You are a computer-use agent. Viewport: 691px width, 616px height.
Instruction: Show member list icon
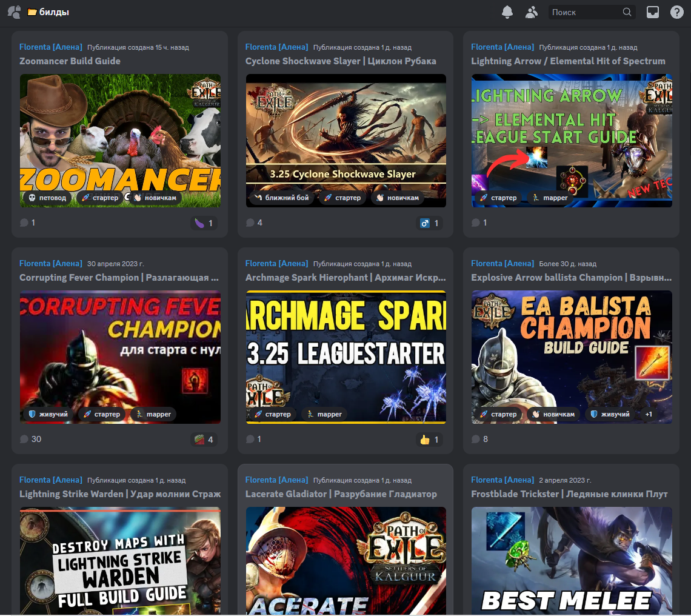point(532,12)
